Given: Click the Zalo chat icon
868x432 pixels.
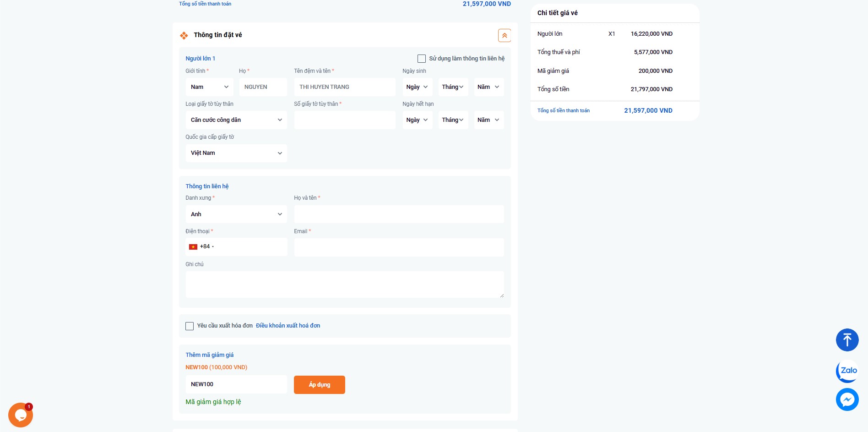Looking at the screenshot, I should [x=847, y=371].
